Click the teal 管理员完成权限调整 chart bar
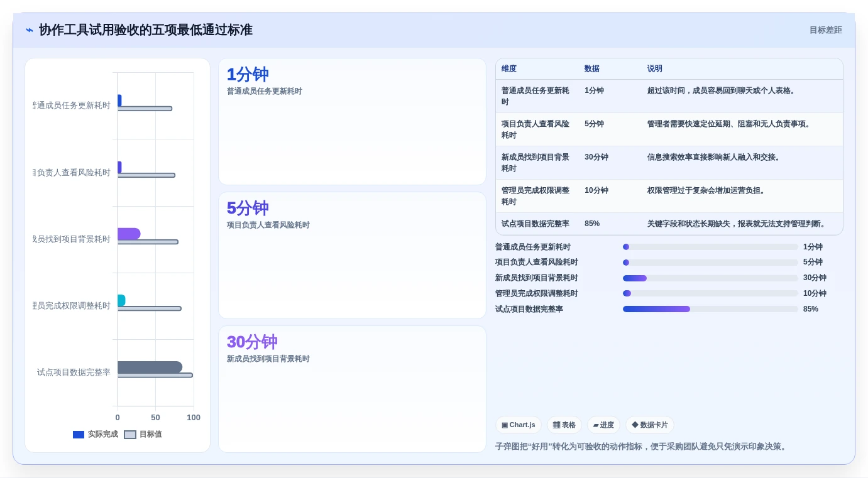 pos(121,300)
